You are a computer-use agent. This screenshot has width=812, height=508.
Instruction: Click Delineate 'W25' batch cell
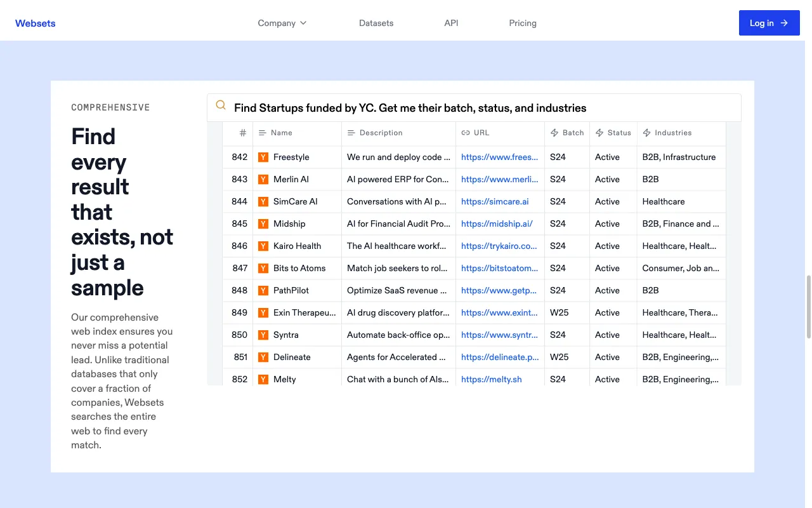[x=567, y=357]
